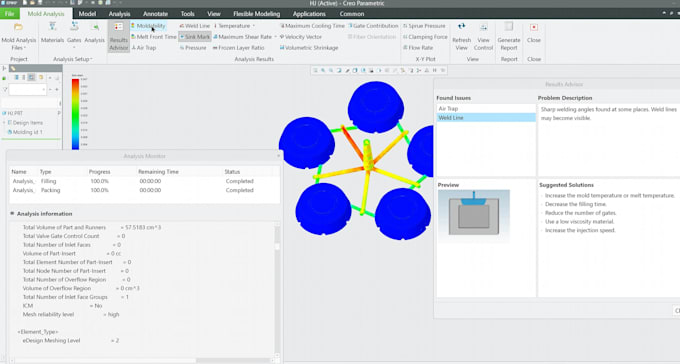680x364 pixels.
Task: Click the color legend scale bar
Action: (x=75, y=114)
